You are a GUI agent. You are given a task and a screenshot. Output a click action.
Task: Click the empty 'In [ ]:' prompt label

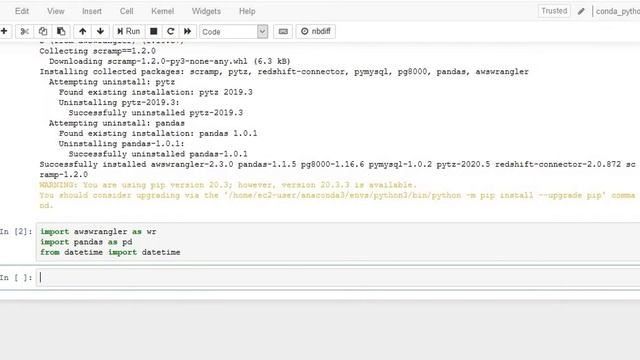click(x=16, y=278)
